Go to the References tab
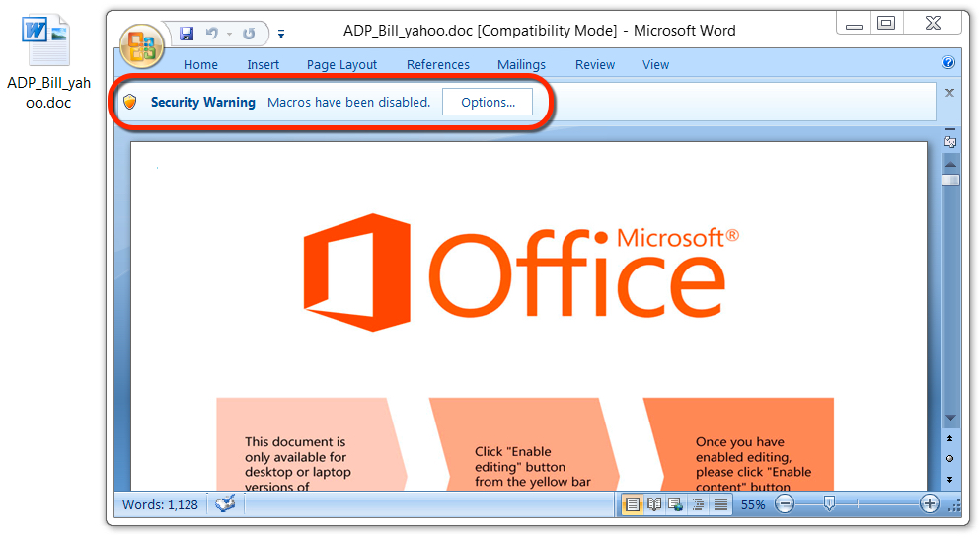The height and width of the screenshot is (537, 980). [x=438, y=64]
